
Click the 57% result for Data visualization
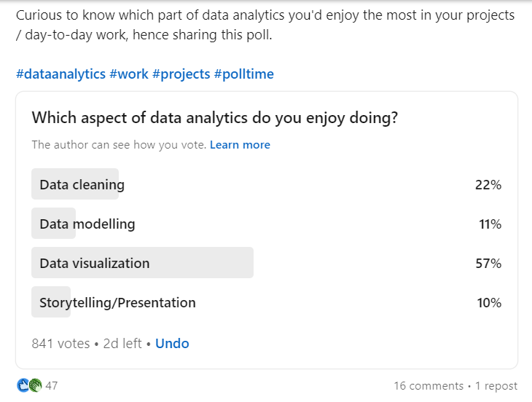(488, 263)
